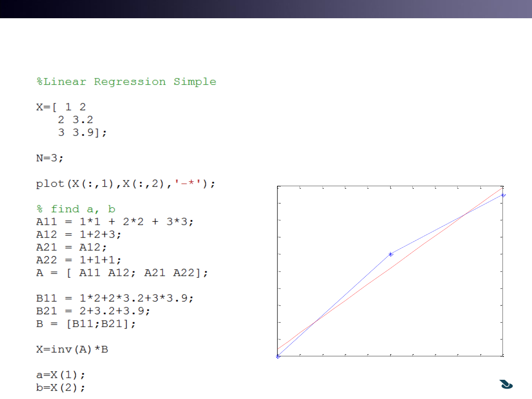Click the middle asterisk data point on the plot
The width and height of the screenshot is (532, 399).
(x=391, y=254)
